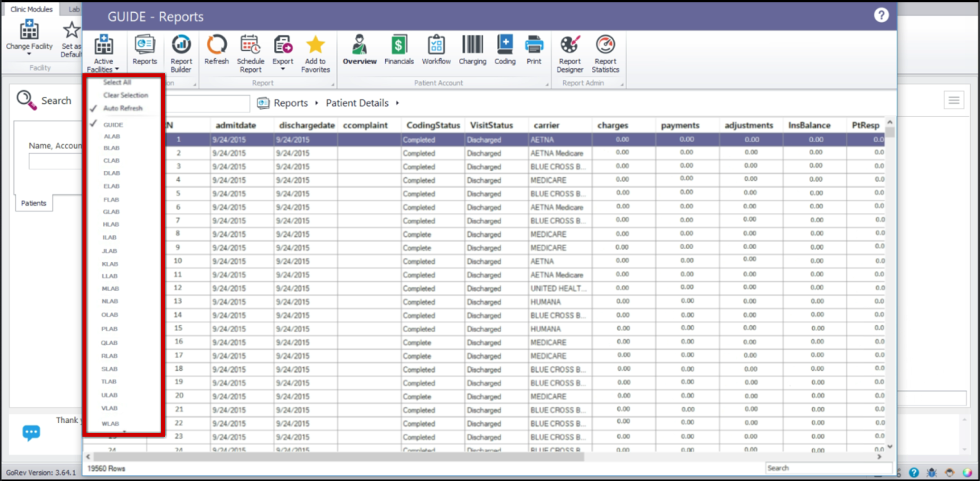
Task: Uncheck the GUIDE facility
Action: (x=112, y=124)
